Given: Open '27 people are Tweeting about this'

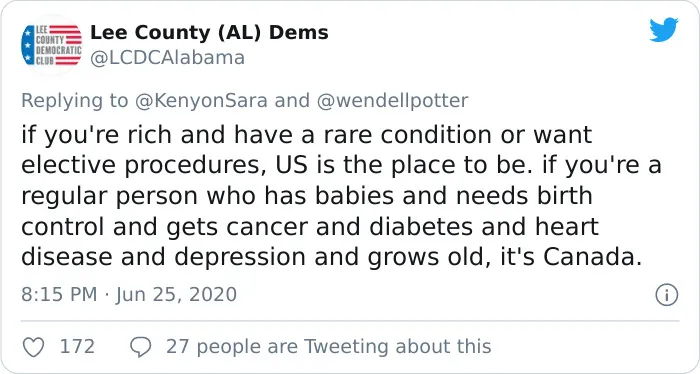Looking at the screenshot, I should tap(329, 346).
